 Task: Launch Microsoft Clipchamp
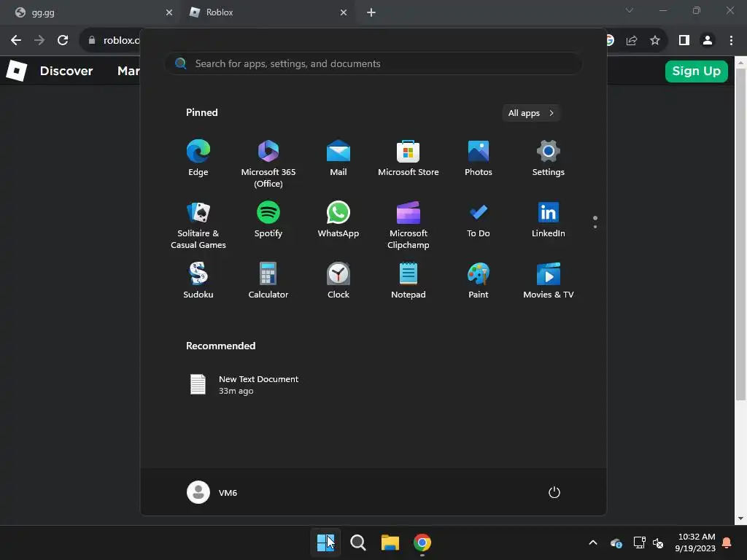point(409,225)
